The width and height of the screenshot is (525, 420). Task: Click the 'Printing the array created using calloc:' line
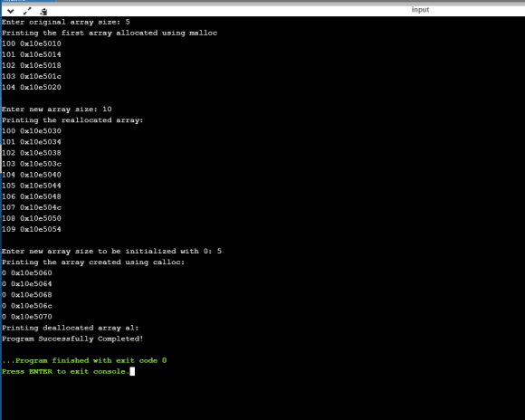point(93,262)
